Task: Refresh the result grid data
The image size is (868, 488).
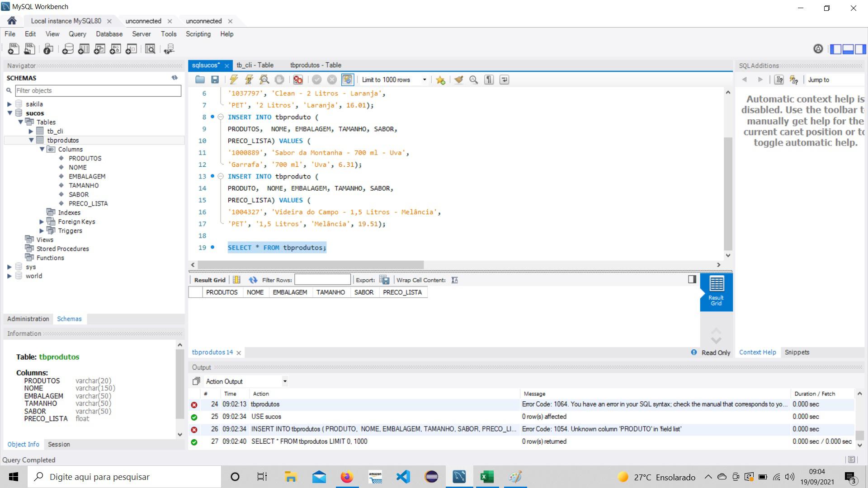Action: pyautogui.click(x=253, y=280)
